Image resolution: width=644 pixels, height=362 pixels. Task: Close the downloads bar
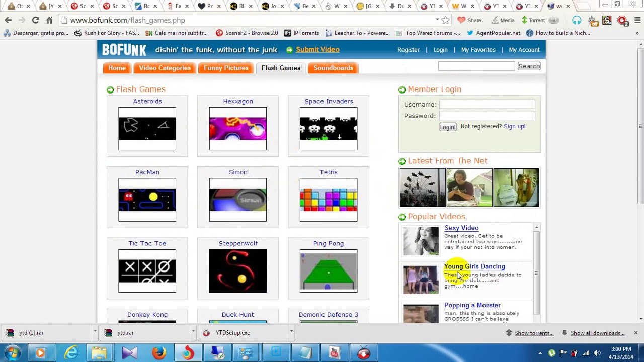[635, 333]
